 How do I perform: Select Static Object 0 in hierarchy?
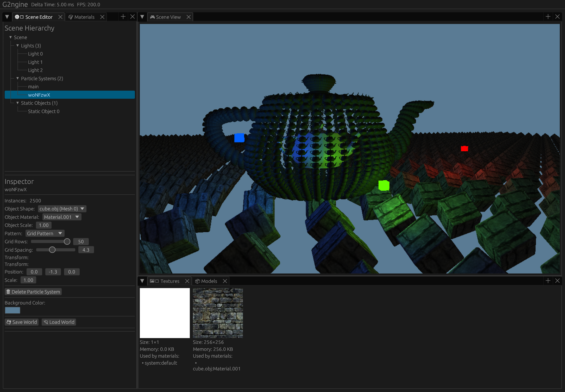(44, 111)
